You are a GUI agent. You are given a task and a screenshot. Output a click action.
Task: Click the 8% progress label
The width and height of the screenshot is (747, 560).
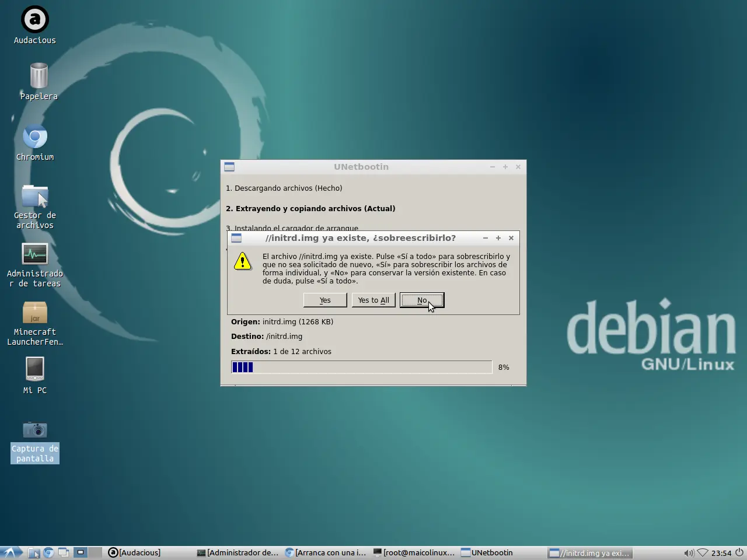504,367
